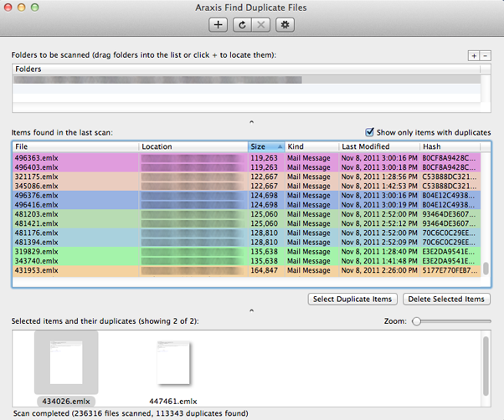Click date Nov 8, 2011 1:28:56 PM
This screenshot has height=420, width=504.
(379, 177)
